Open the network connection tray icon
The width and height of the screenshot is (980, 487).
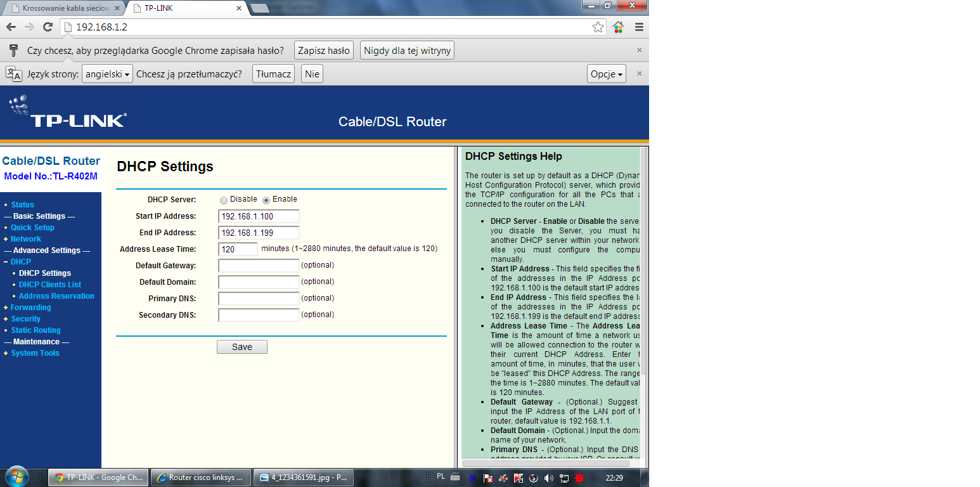(x=564, y=478)
